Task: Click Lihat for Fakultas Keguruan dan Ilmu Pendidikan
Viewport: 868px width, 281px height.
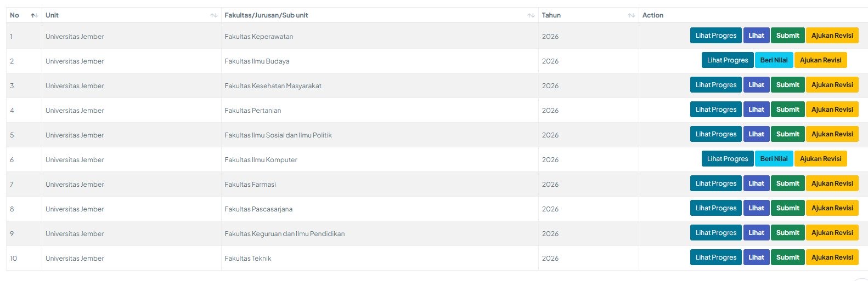Action: point(756,233)
